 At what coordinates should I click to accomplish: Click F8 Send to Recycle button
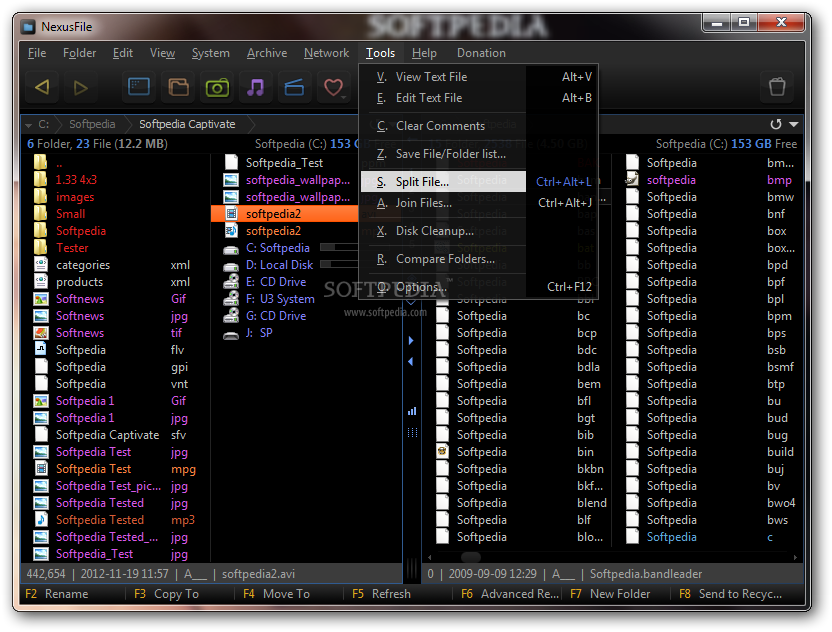click(x=731, y=594)
